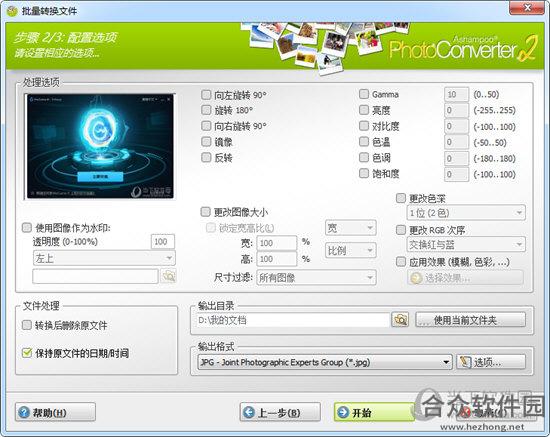550x437 pixels.
Task: Click the 帮助(H) help button
Action: tap(55, 412)
